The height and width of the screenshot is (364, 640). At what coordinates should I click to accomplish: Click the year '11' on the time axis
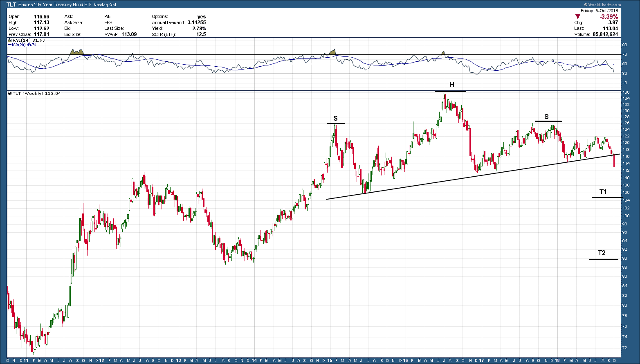point(26,360)
